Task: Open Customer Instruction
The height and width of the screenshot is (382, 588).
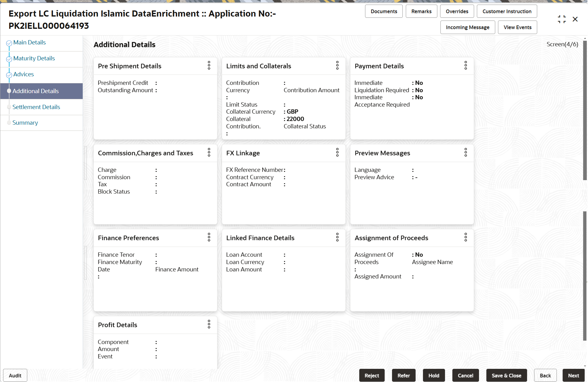Action: coord(507,11)
